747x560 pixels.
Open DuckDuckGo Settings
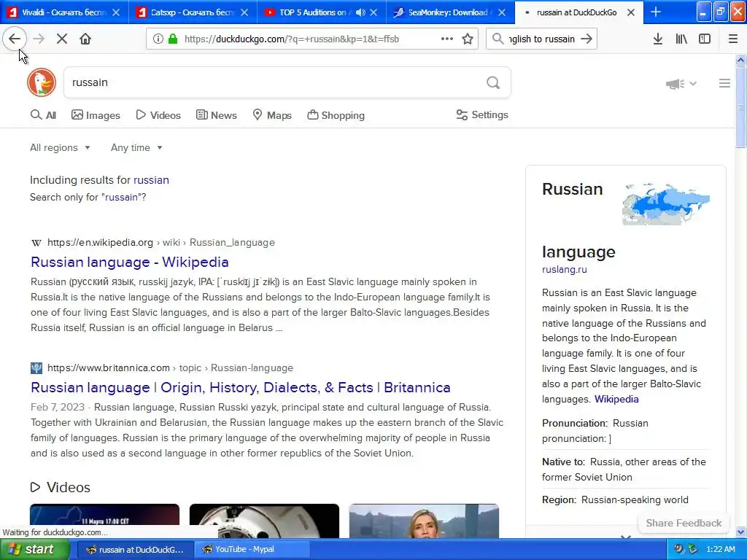[x=482, y=114]
